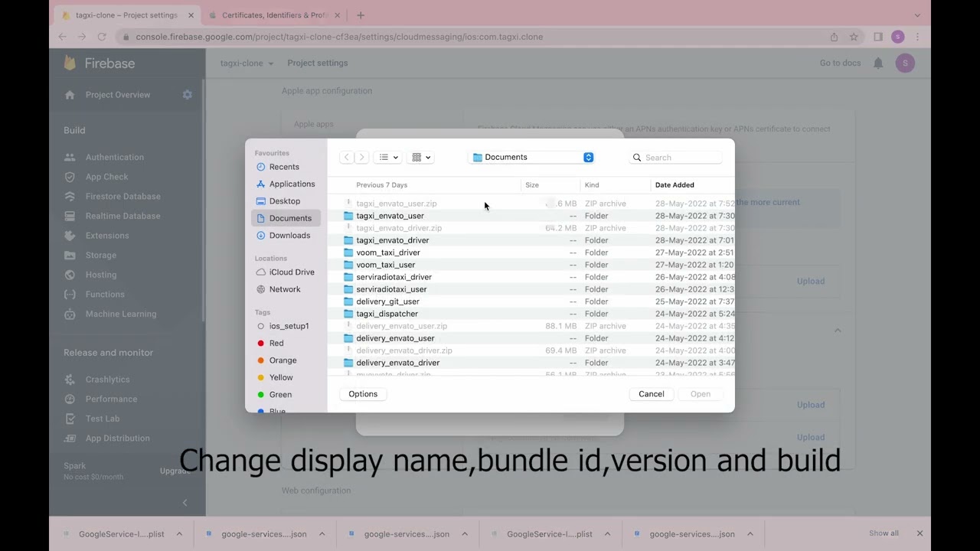Close the tagxi-clone Project settings tab

click(x=191, y=15)
